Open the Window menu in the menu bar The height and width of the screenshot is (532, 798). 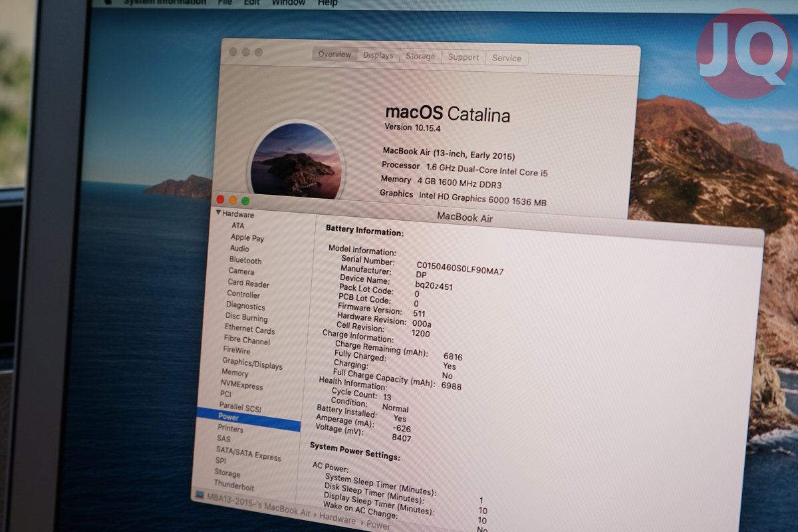click(x=289, y=3)
